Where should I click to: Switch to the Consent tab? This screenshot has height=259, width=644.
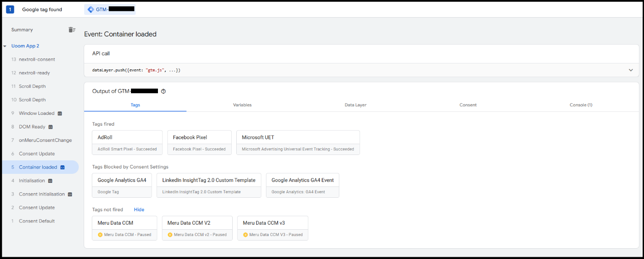(x=468, y=105)
